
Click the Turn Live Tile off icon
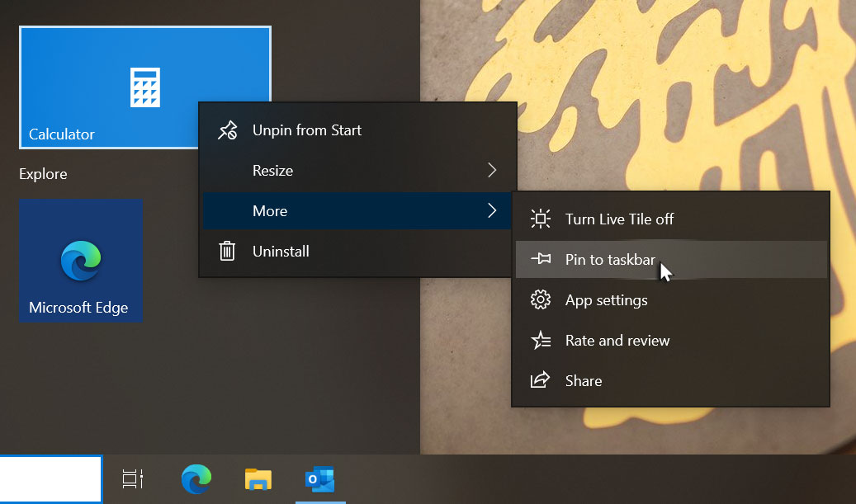pyautogui.click(x=541, y=219)
